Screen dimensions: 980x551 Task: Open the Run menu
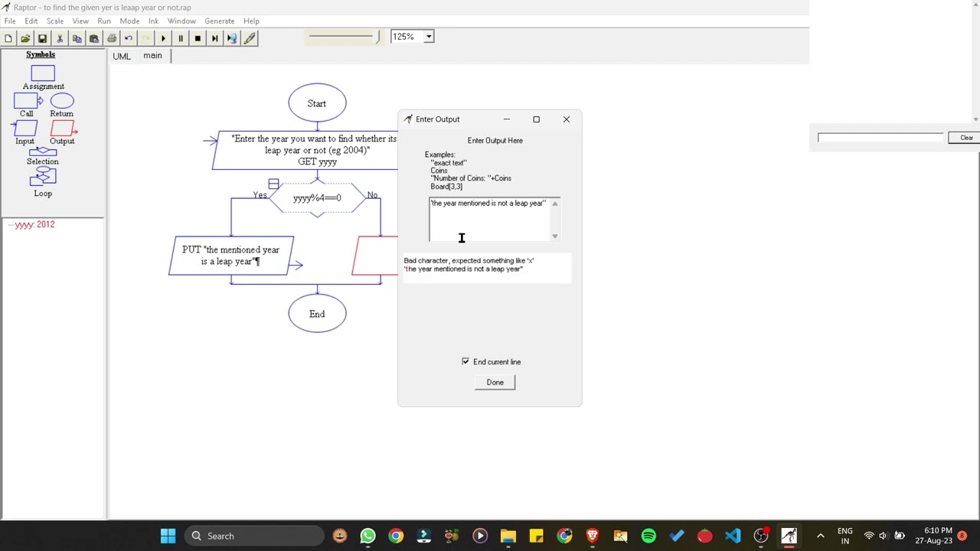coord(104,21)
